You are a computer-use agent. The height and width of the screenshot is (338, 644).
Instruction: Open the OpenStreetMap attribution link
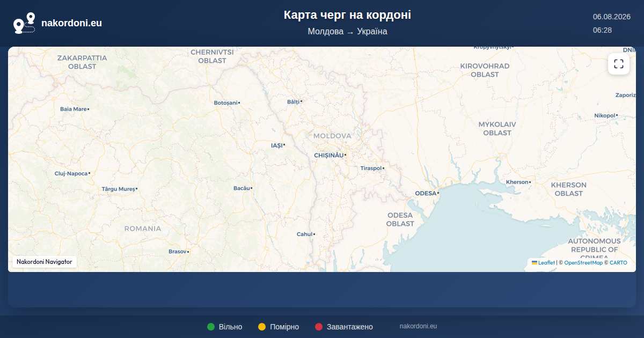(583, 262)
